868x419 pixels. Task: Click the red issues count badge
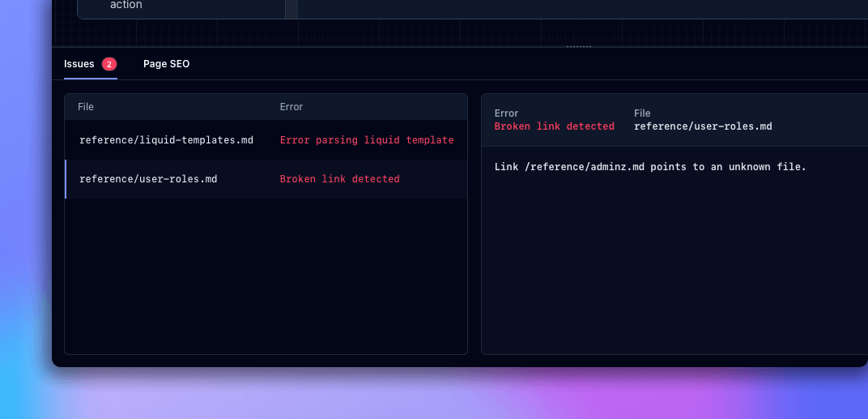tap(109, 64)
